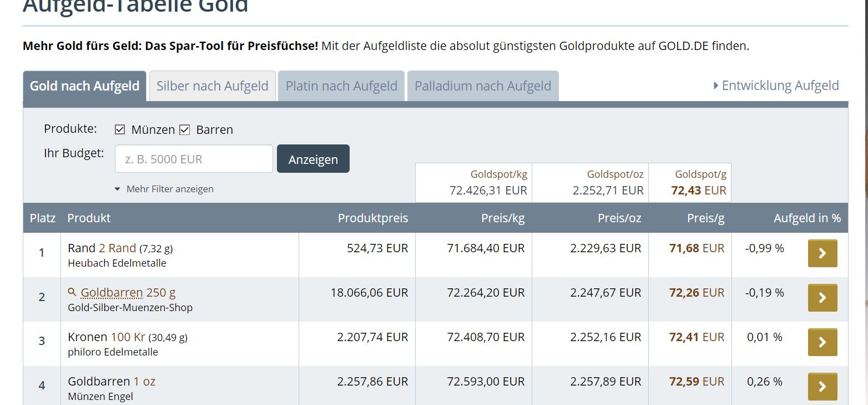Open the 1 oz Goldbarren link
Image resolution: width=868 pixels, height=405 pixels.
click(144, 381)
